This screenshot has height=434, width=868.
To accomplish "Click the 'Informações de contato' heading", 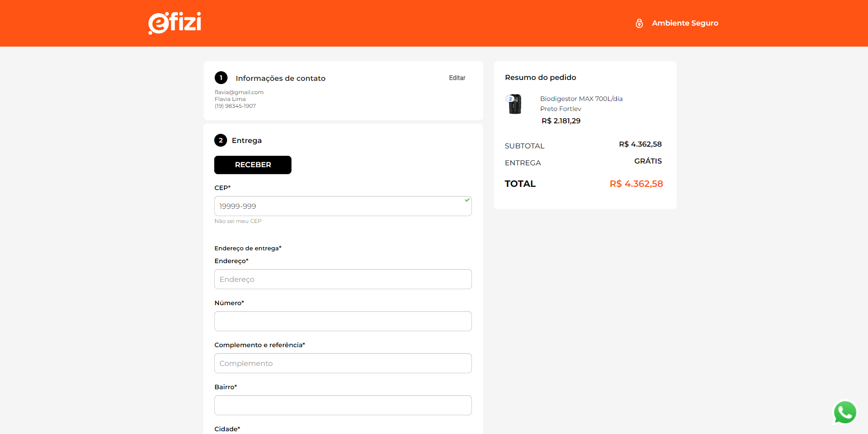I will tap(281, 79).
